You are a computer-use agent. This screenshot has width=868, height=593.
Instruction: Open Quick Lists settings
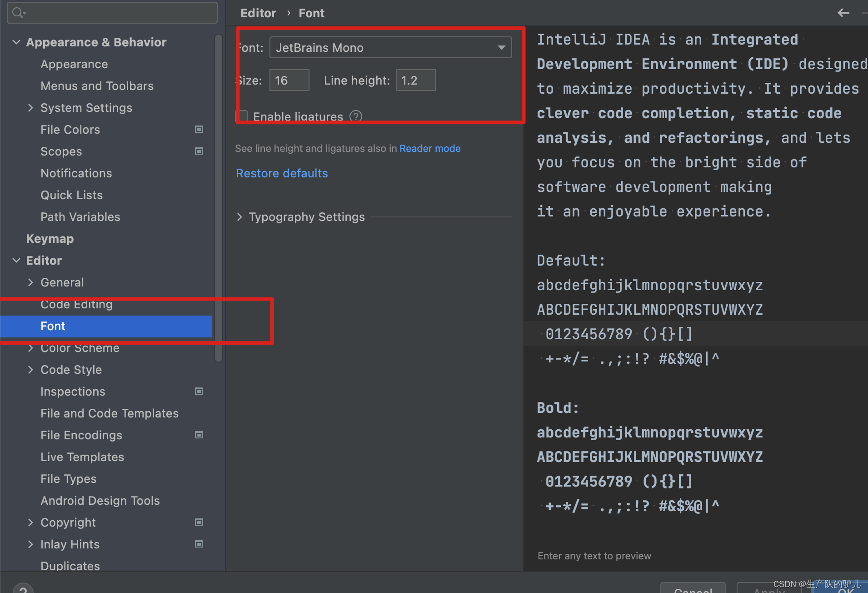[x=71, y=195]
